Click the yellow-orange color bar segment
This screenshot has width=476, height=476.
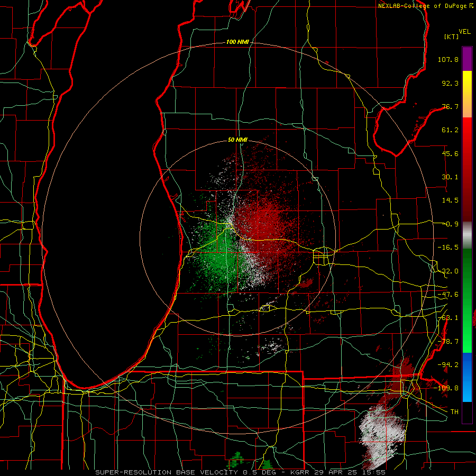coord(467,94)
